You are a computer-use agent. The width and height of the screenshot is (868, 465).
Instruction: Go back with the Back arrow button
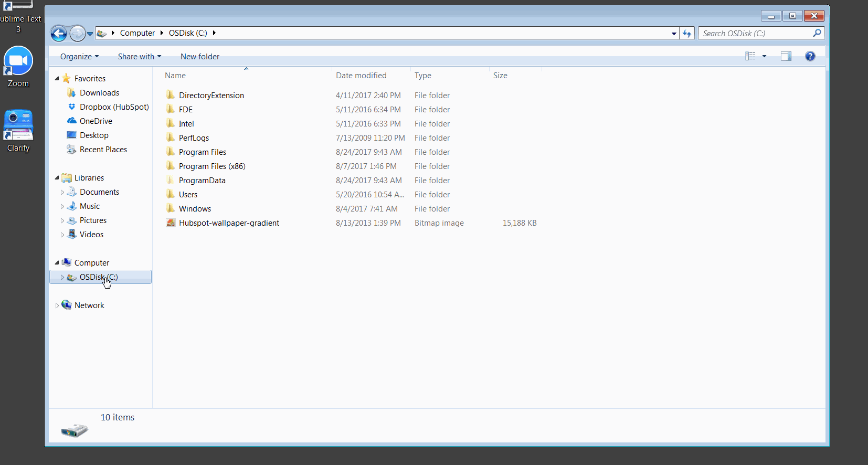click(x=59, y=34)
